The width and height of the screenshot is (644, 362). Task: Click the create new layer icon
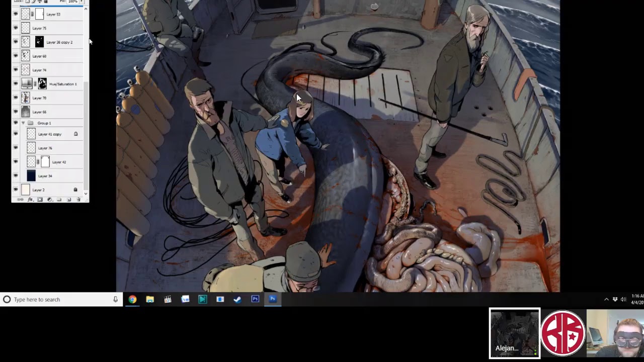coord(68,200)
